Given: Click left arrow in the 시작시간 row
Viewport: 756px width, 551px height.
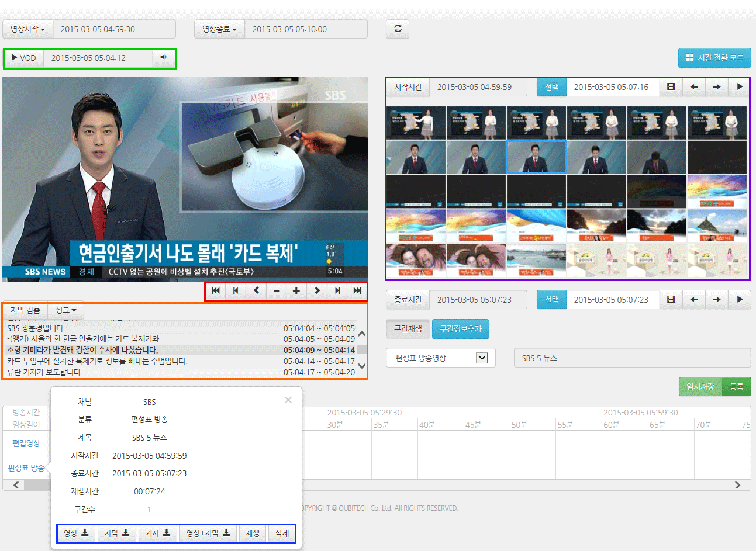Looking at the screenshot, I should pyautogui.click(x=694, y=86).
